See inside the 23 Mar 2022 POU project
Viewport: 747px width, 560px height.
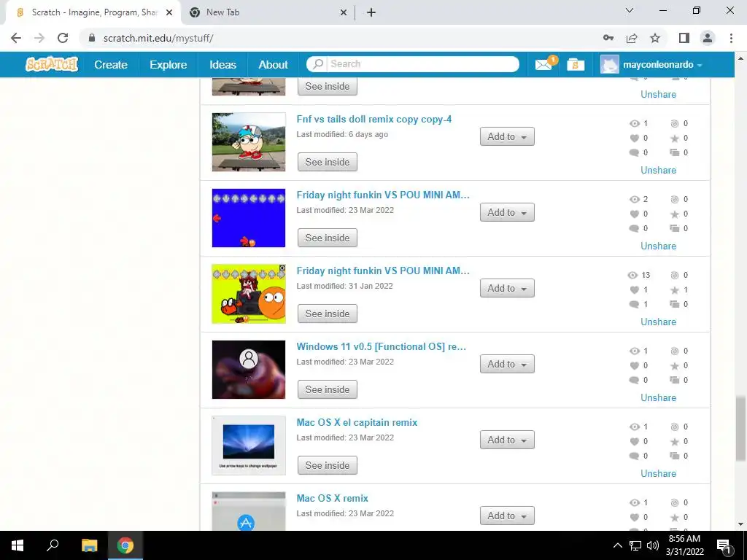click(x=328, y=238)
